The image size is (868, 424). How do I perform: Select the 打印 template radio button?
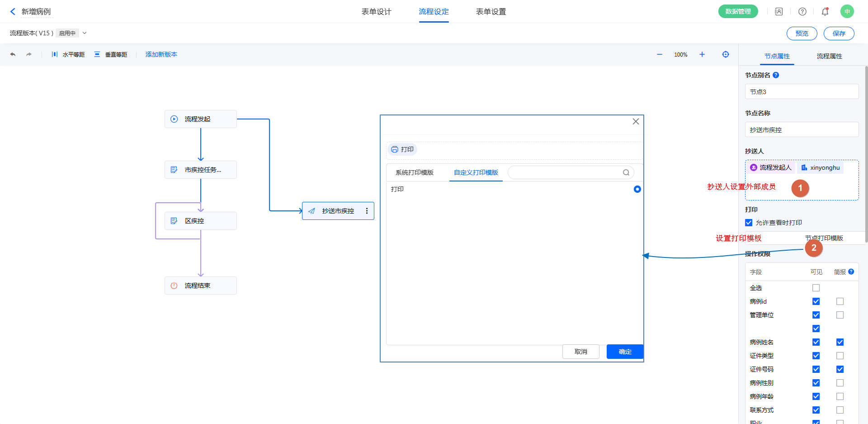(x=637, y=189)
